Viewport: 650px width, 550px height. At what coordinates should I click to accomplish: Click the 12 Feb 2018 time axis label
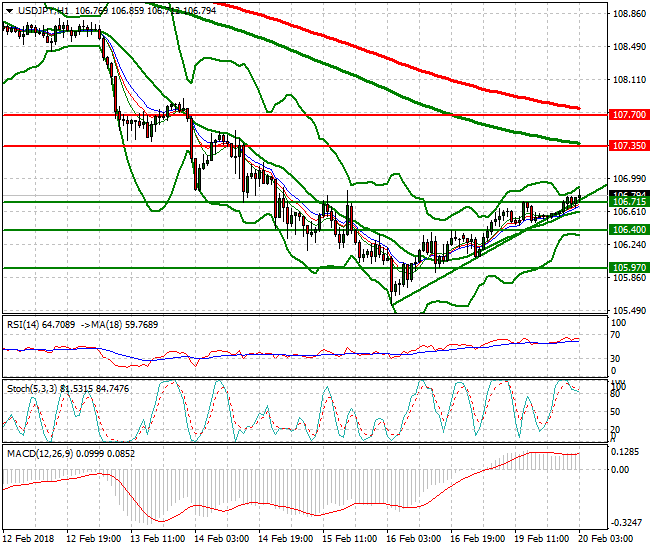coord(28,539)
